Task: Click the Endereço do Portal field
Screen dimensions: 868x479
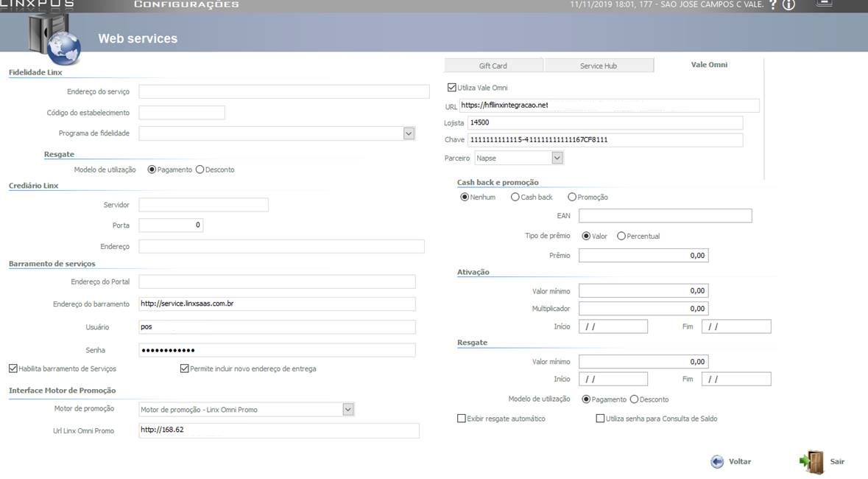Action: tap(277, 282)
